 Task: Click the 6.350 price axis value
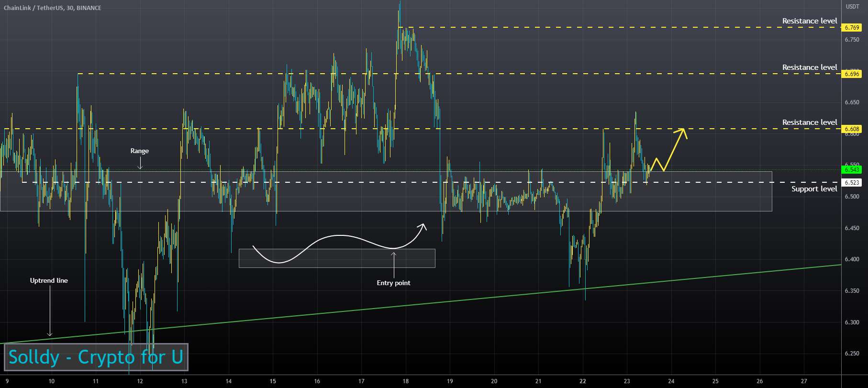852,291
